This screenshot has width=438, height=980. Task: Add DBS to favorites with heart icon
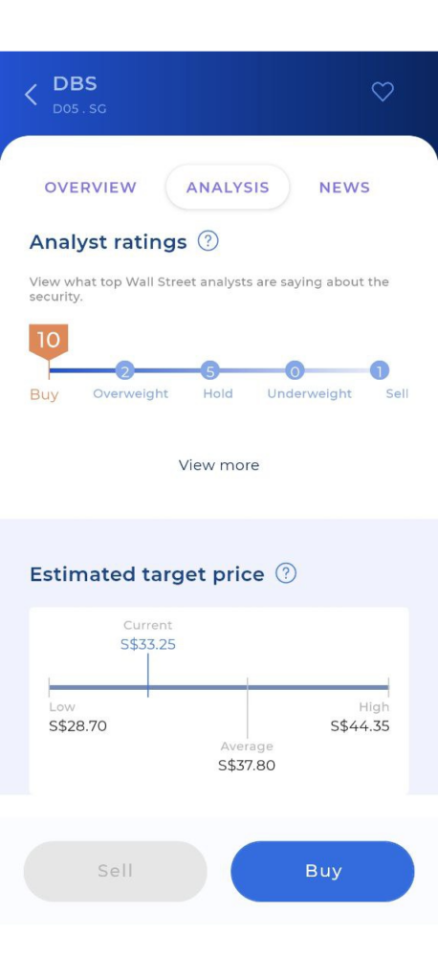(x=383, y=92)
